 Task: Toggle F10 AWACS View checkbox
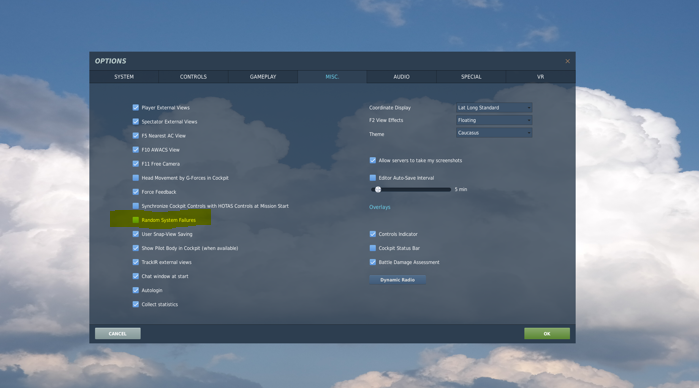(136, 149)
